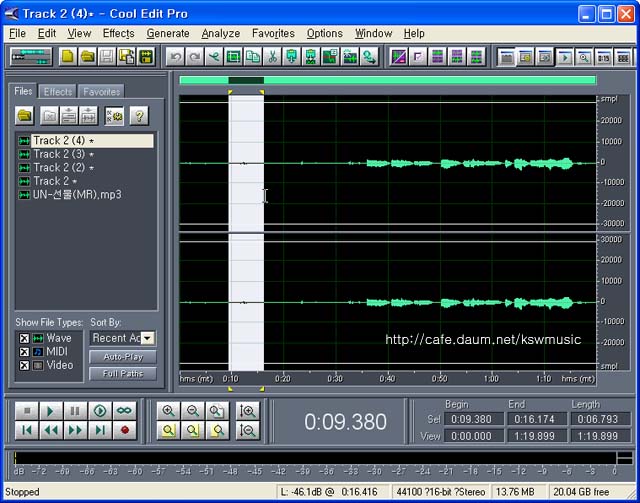Open the Edit menu
640x503 pixels.
coord(47,33)
